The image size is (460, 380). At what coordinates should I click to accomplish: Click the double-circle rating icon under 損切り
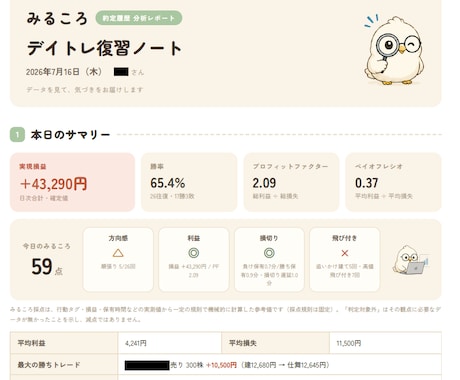pos(269,253)
